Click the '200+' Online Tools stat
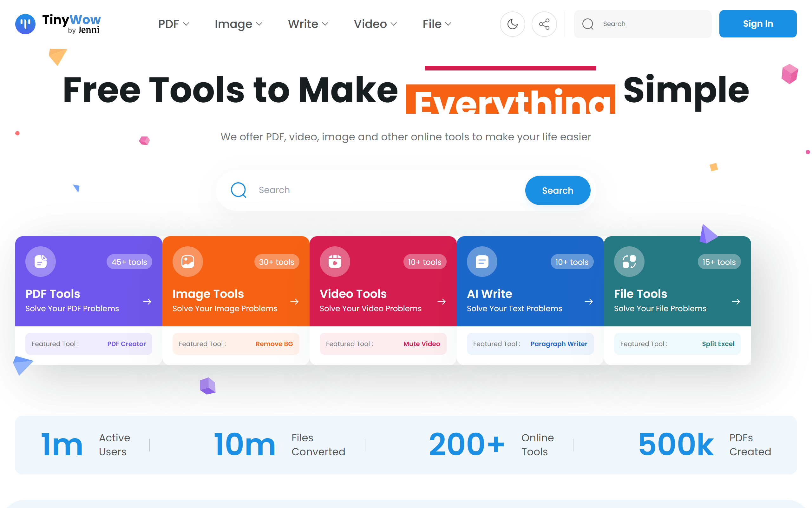 coord(467,444)
